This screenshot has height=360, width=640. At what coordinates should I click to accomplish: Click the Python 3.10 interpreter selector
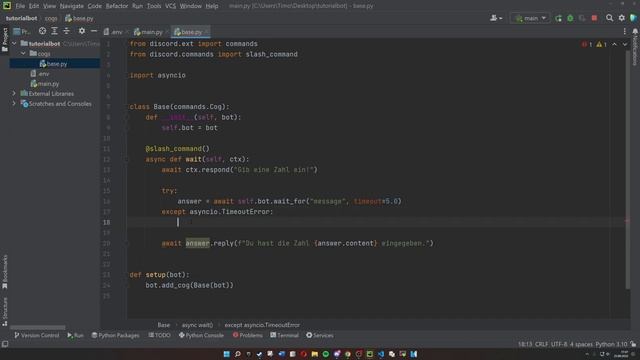point(611,344)
